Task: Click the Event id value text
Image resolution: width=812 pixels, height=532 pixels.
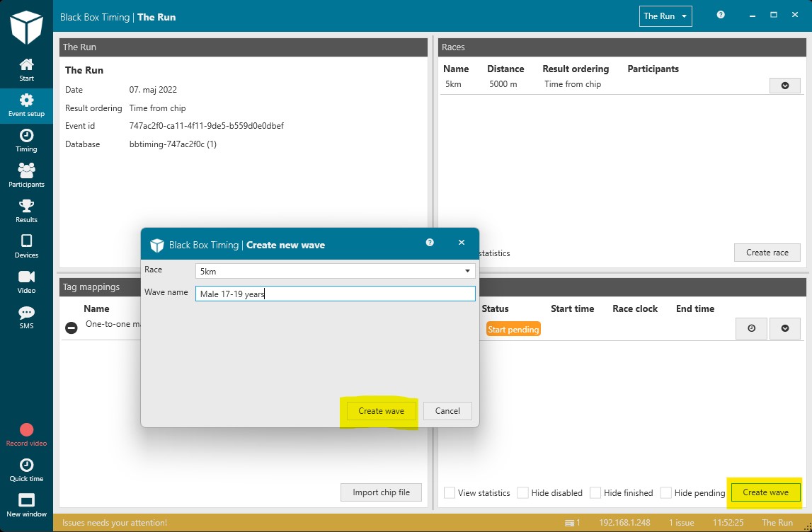Action: tap(206, 126)
